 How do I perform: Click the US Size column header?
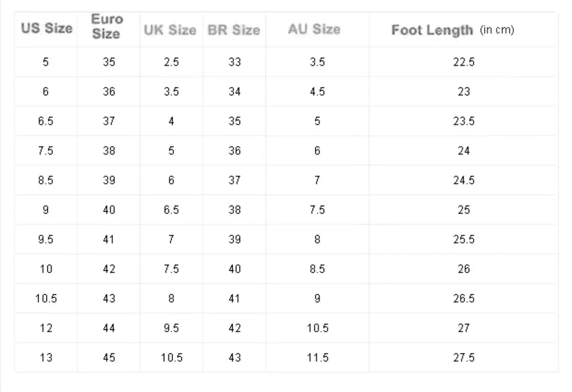[x=46, y=28]
